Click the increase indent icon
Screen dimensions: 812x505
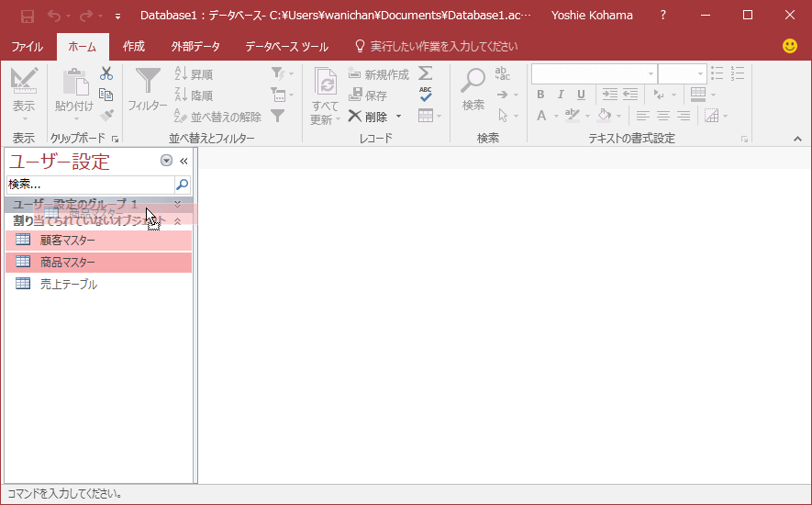(x=609, y=95)
